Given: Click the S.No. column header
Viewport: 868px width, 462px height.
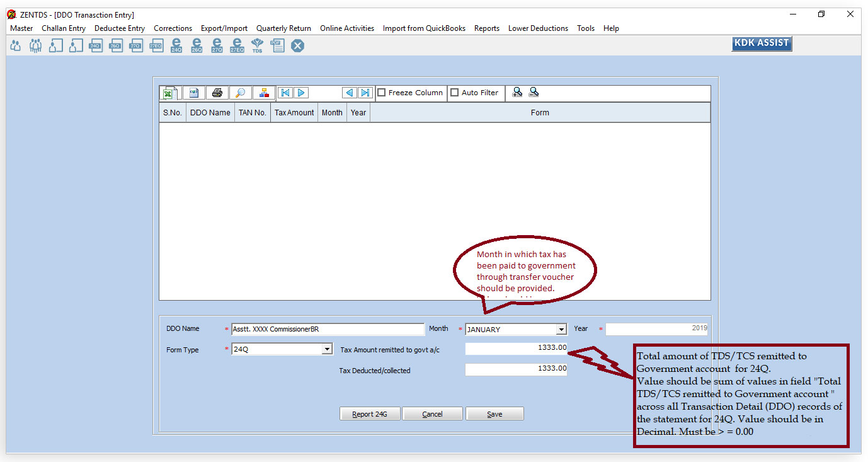Looking at the screenshot, I should point(173,113).
